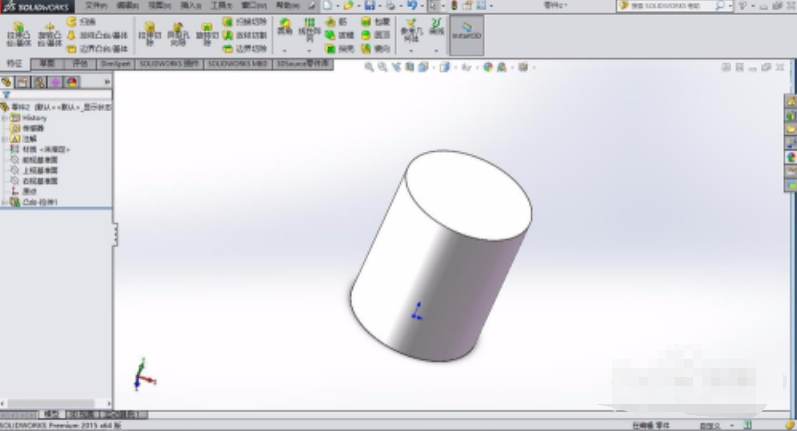Open the FeatureManager design tree tab
The image size is (797, 431).
tap(7, 82)
